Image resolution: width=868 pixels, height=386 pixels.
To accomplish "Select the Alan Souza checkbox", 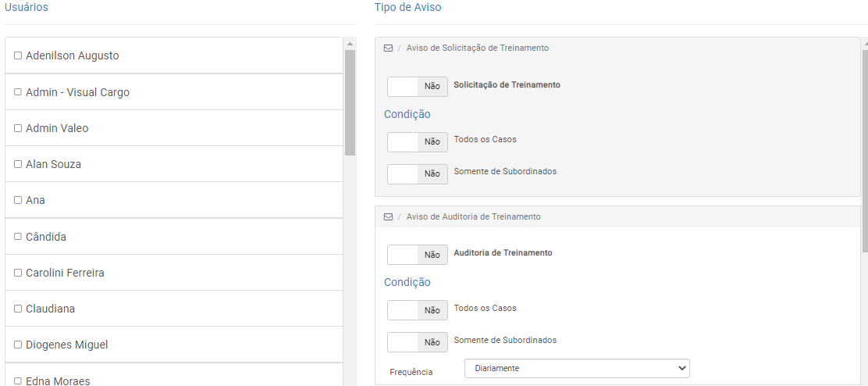I will tap(18, 164).
